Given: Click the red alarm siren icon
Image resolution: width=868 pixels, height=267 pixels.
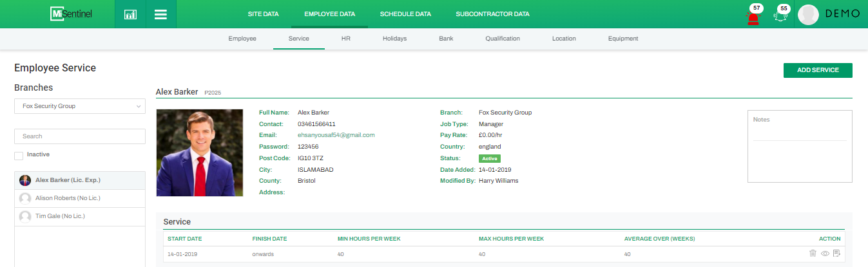Looking at the screenshot, I should [753, 17].
